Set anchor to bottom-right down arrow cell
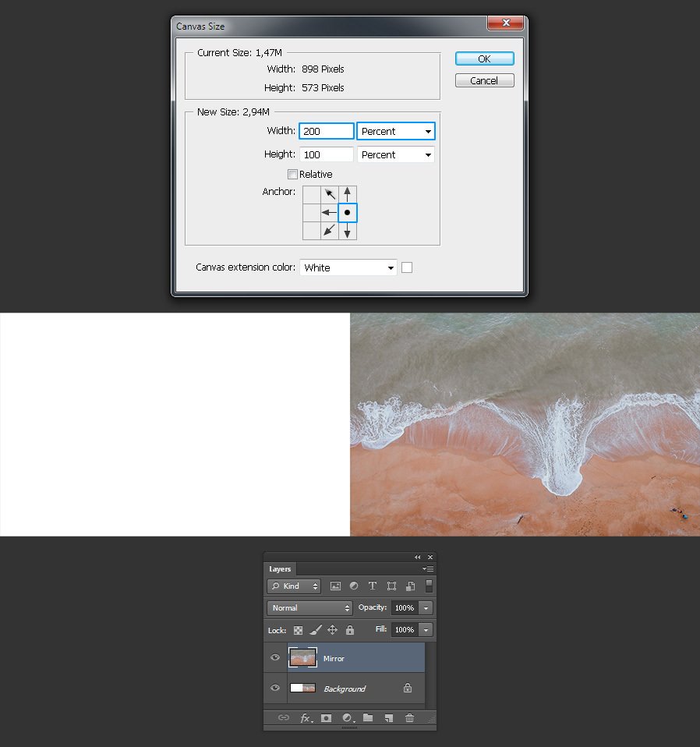The width and height of the screenshot is (700, 747). pos(347,231)
